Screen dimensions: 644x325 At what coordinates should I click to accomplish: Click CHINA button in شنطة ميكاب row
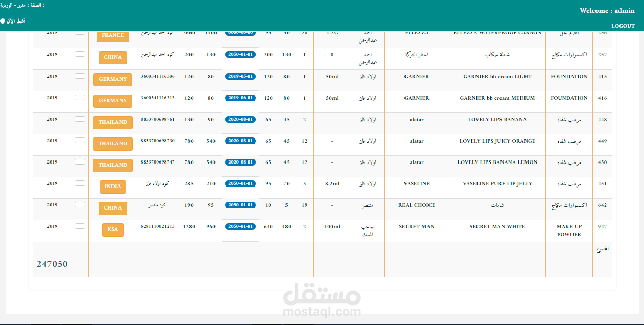(x=113, y=58)
